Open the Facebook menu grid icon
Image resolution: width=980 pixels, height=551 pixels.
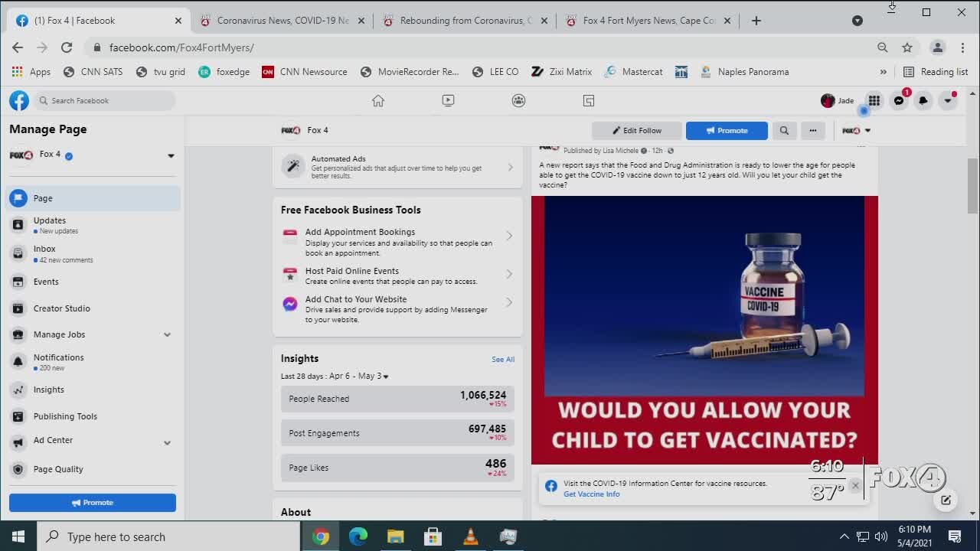(x=874, y=100)
